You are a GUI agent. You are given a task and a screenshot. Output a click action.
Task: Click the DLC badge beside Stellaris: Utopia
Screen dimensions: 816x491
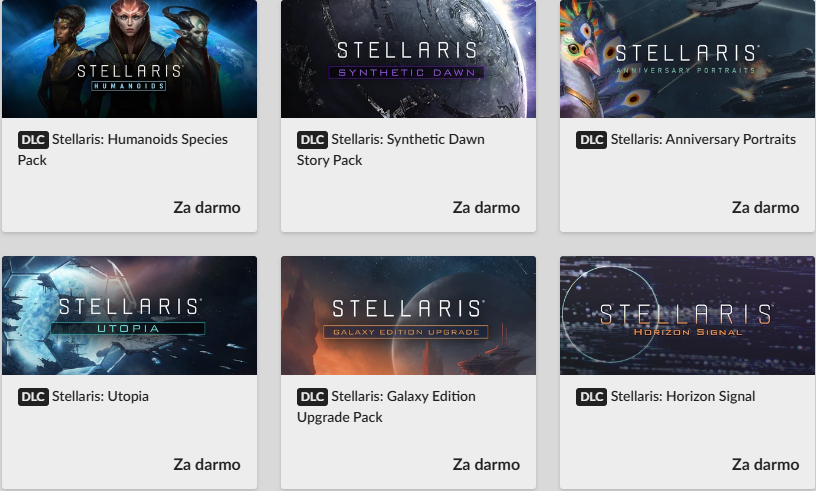click(x=33, y=397)
